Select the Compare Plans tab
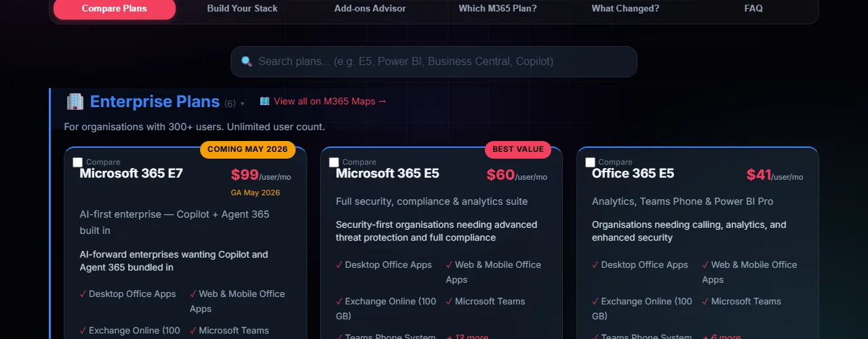Image resolution: width=868 pixels, height=339 pixels. (x=115, y=9)
